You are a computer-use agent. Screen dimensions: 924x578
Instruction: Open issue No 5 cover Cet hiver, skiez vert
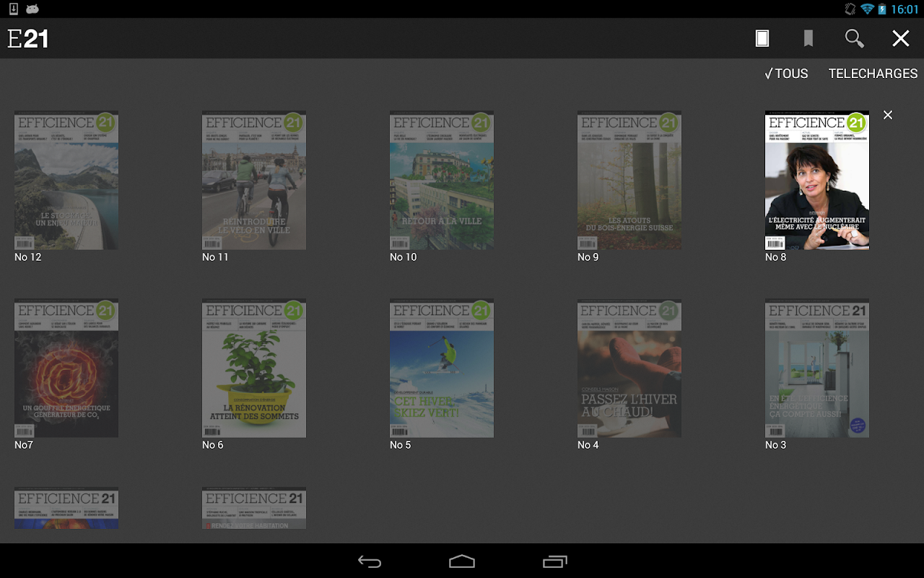click(x=442, y=368)
